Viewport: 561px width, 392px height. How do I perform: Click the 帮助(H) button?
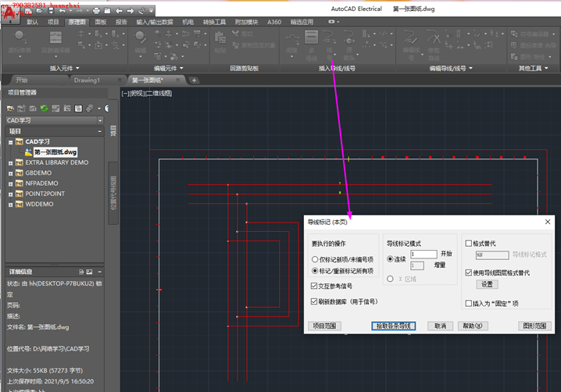(x=473, y=326)
